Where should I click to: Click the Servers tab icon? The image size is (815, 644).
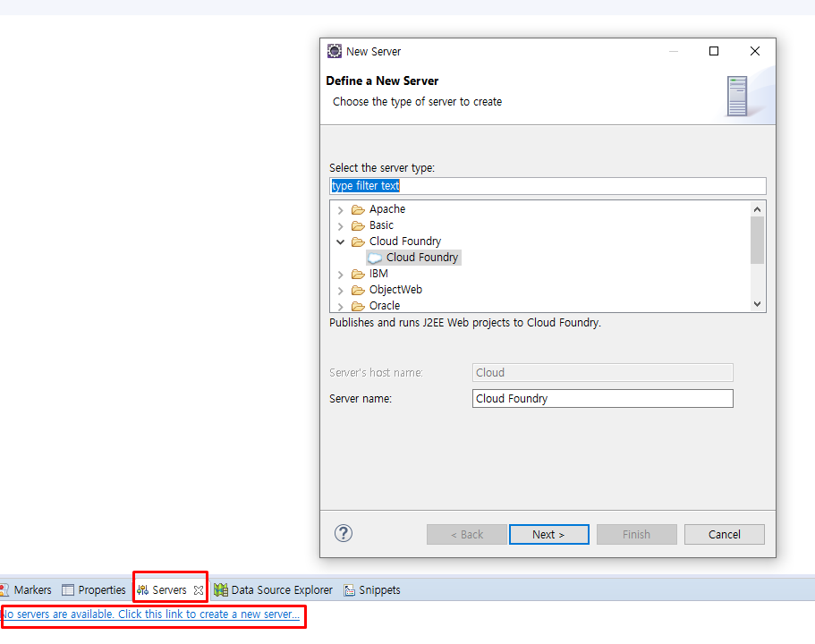(x=142, y=590)
